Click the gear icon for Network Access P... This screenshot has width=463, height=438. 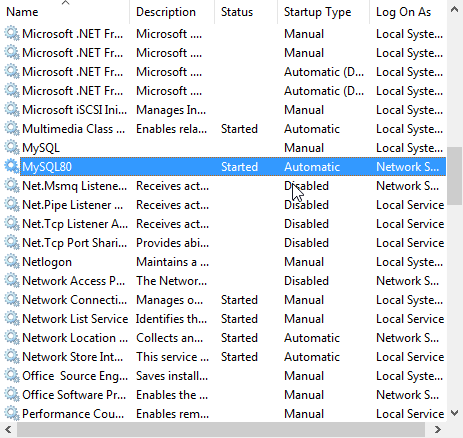(12, 281)
